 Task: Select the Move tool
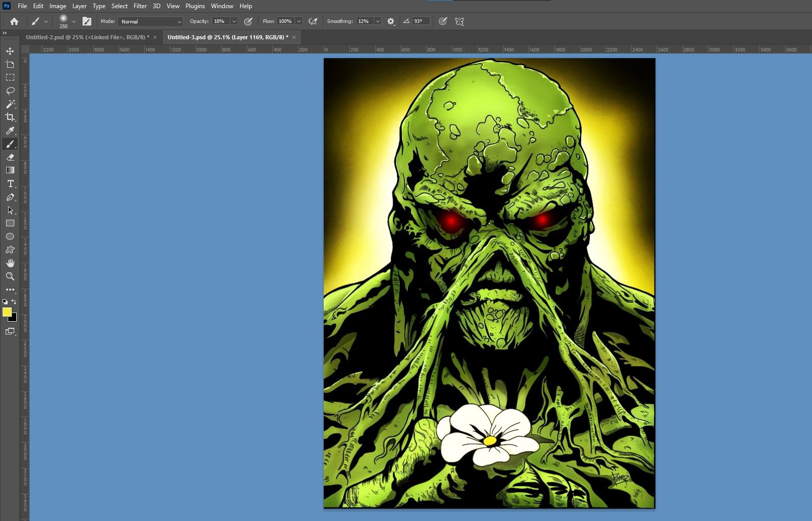click(x=10, y=51)
